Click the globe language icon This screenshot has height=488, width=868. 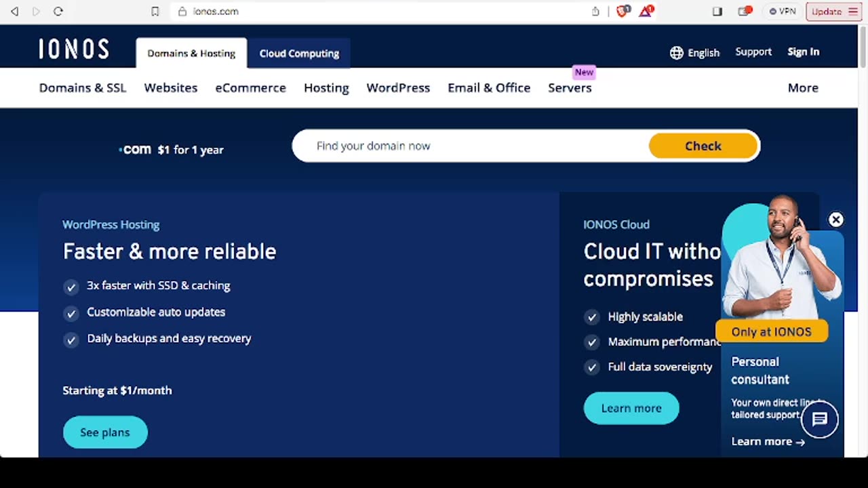point(676,53)
